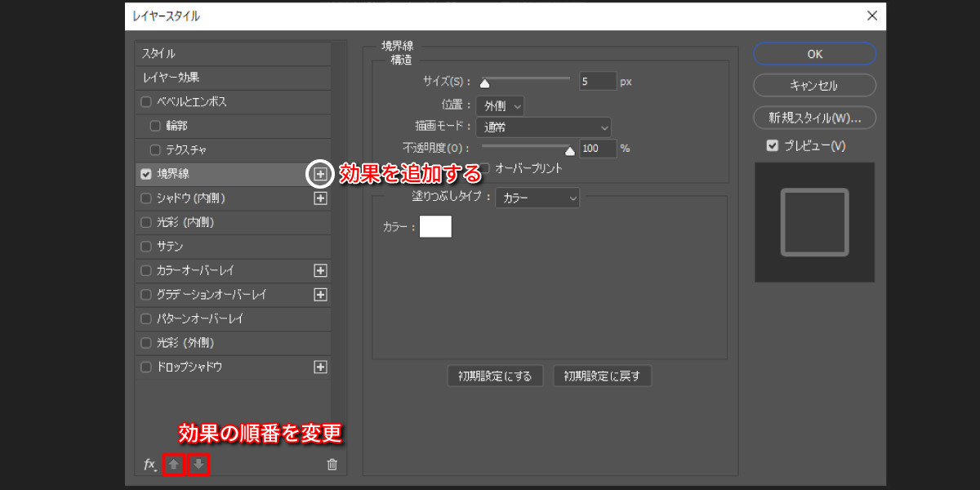Uncheck the 境界線 checkbox
The image size is (980, 490).
click(146, 174)
